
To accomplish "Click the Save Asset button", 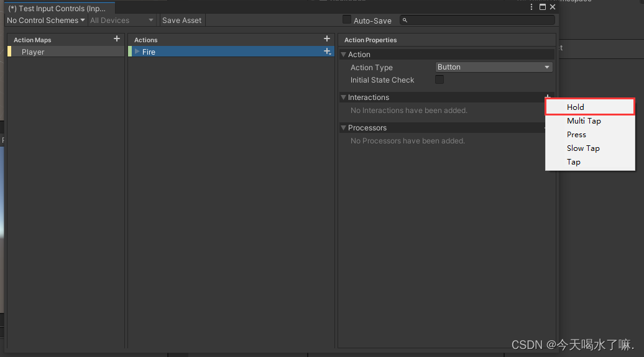I will pos(182,20).
